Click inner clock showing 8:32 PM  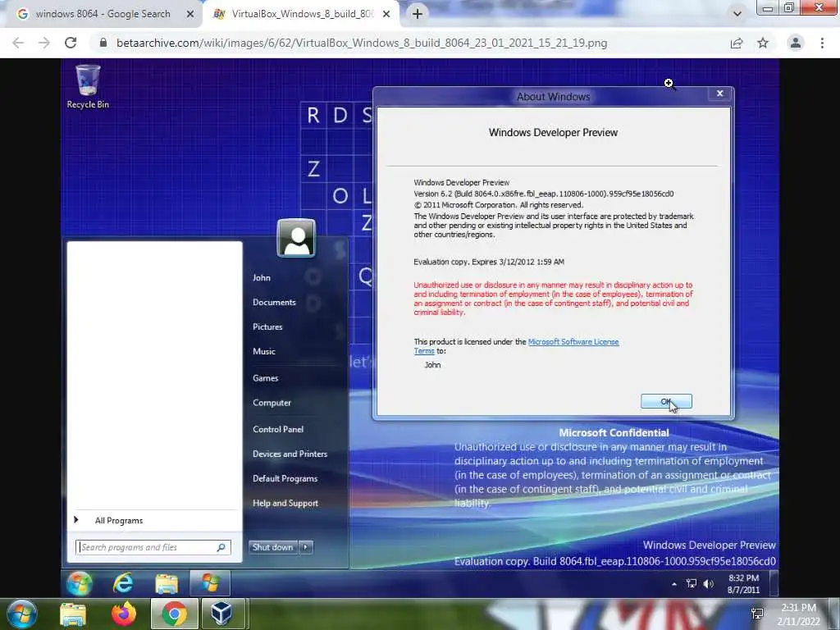tap(743, 584)
